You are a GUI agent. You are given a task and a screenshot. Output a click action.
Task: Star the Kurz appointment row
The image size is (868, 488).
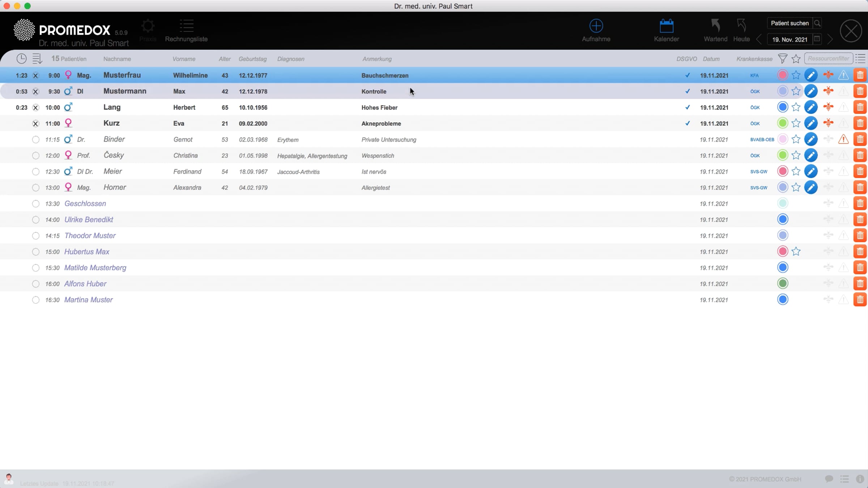(x=796, y=123)
